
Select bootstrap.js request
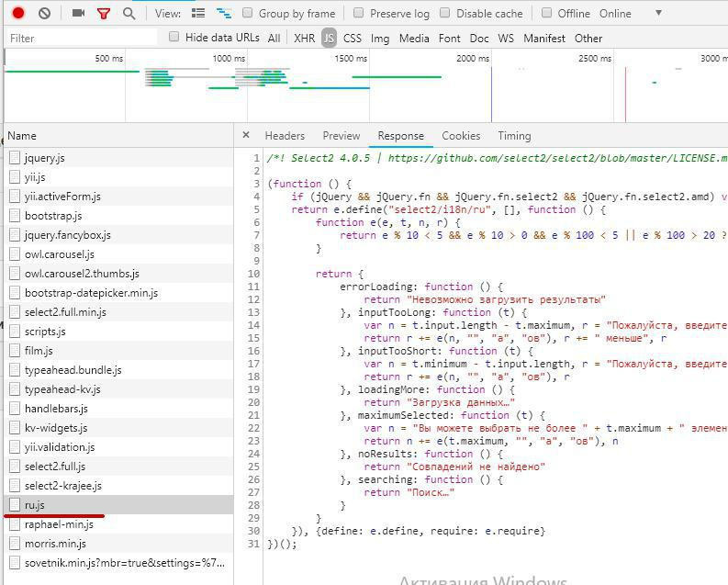118,216
